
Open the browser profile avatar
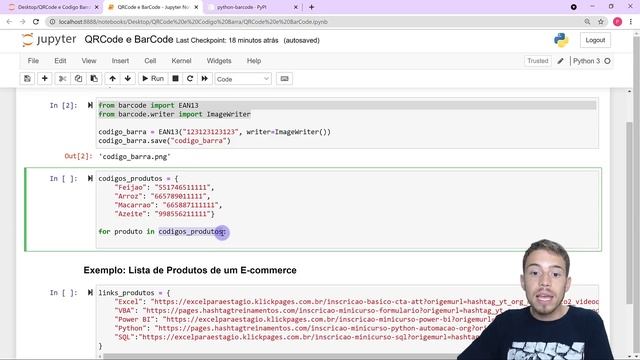click(617, 22)
